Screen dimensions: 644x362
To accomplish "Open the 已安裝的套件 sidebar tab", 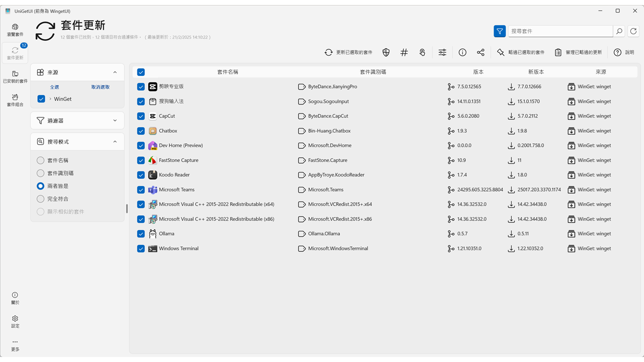I will click(15, 76).
